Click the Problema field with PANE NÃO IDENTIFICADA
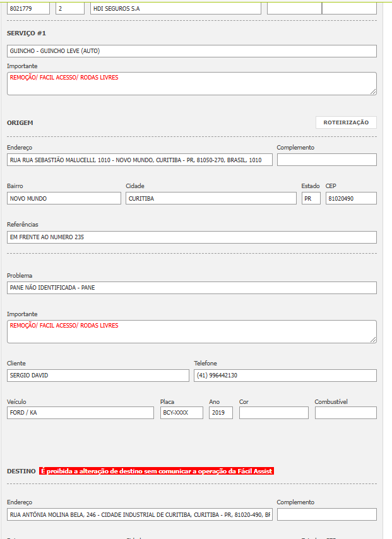 point(192,288)
